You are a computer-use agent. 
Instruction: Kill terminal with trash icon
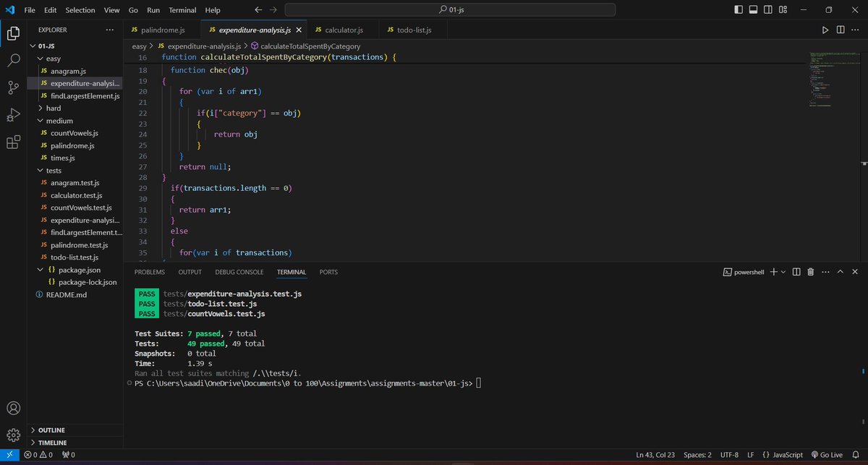pyautogui.click(x=811, y=272)
